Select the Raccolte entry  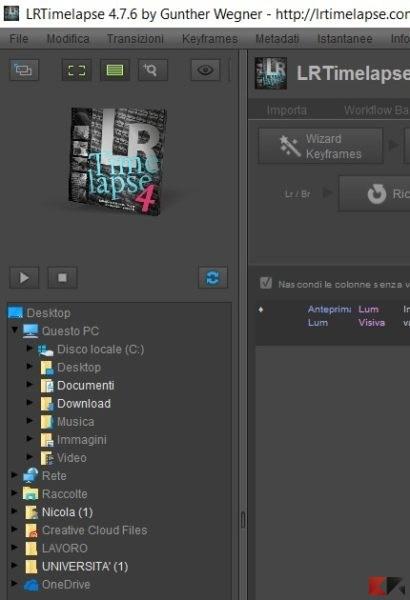(x=64, y=494)
